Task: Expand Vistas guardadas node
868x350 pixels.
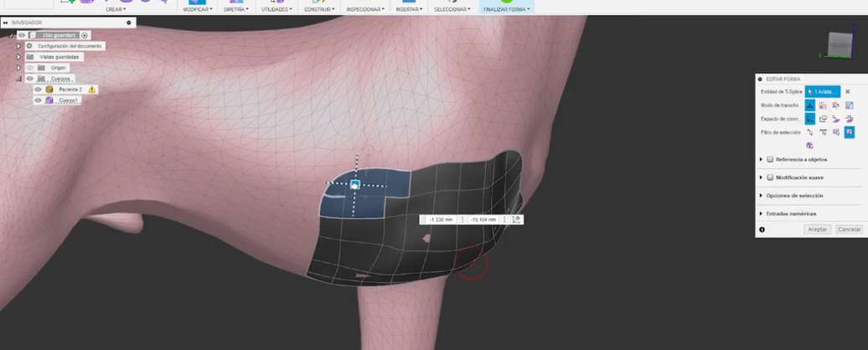Action: tap(18, 57)
